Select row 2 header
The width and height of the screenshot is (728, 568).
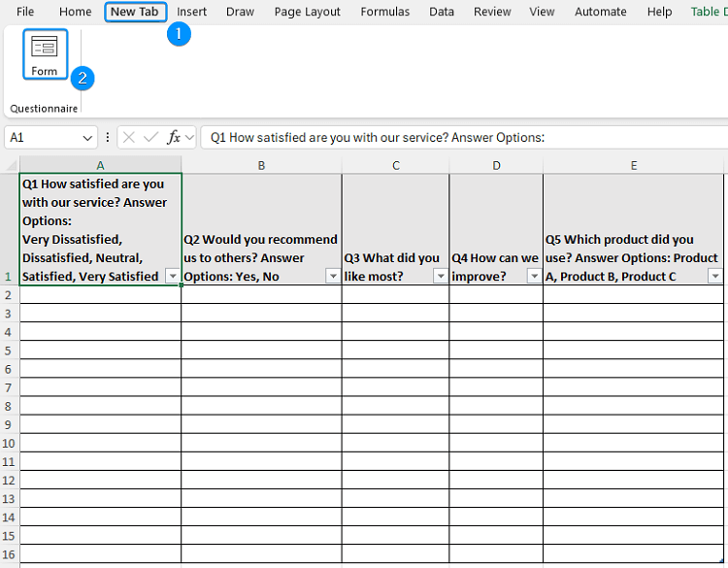[10, 294]
